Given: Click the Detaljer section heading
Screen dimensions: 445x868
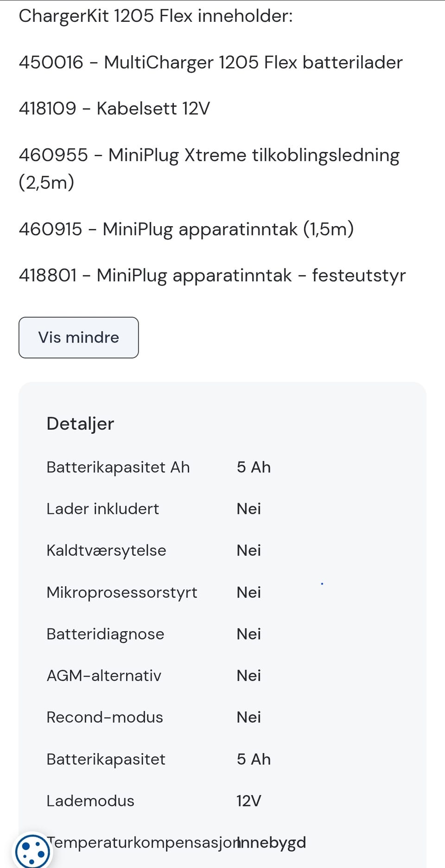Looking at the screenshot, I should tap(80, 424).
